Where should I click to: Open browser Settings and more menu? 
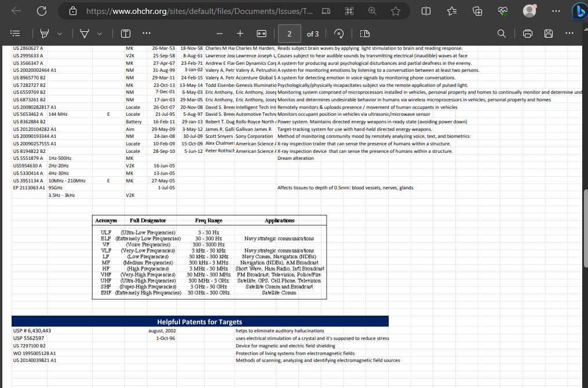click(x=556, y=11)
